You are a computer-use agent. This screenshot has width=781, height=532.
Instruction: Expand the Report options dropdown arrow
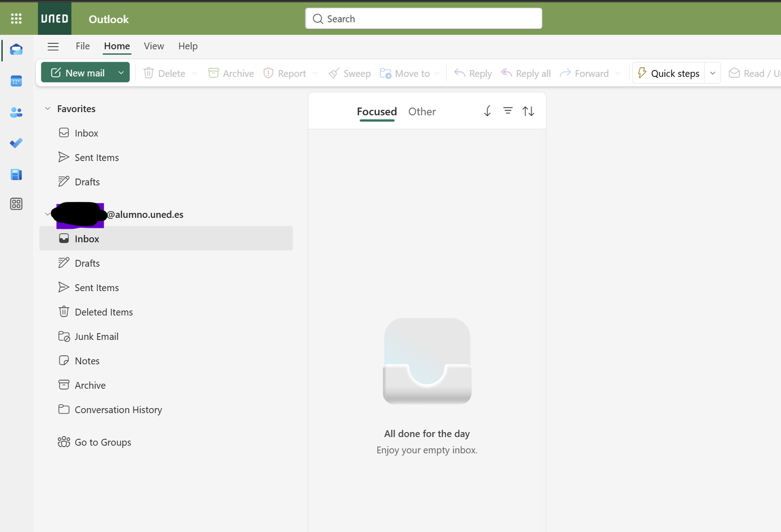[315, 73]
